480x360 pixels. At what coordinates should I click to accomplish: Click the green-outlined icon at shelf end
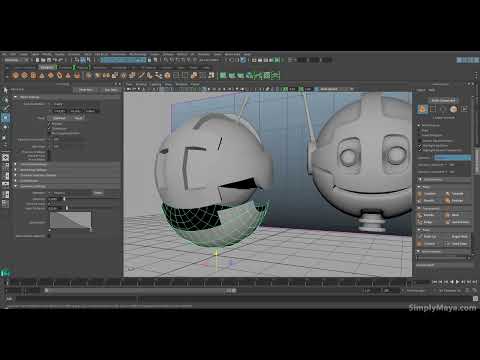(276, 76)
